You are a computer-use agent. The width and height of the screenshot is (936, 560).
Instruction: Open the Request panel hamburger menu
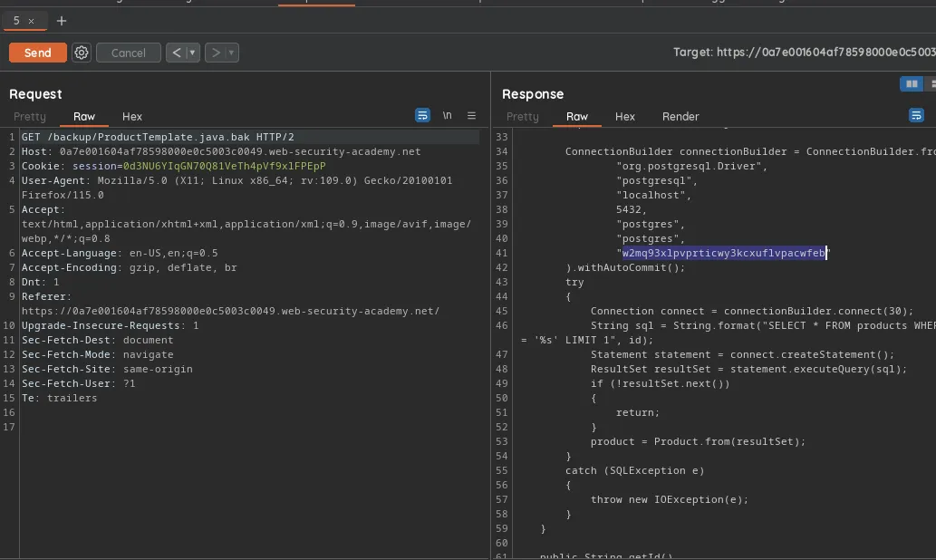[x=471, y=115]
